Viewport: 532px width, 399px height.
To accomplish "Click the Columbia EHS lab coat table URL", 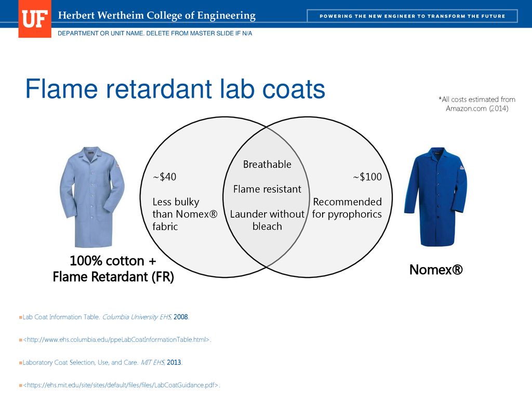I will (117, 340).
